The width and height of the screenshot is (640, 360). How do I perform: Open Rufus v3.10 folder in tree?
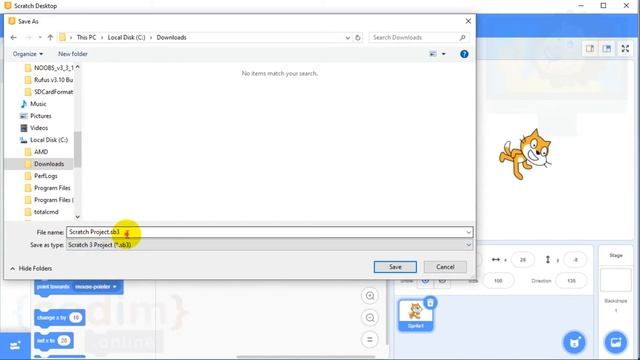(49, 80)
